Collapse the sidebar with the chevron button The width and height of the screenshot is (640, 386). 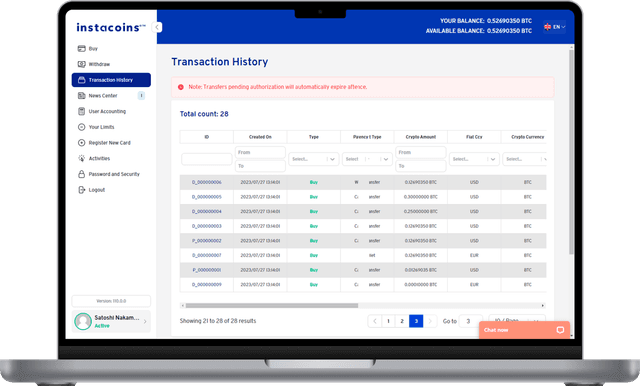(157, 27)
